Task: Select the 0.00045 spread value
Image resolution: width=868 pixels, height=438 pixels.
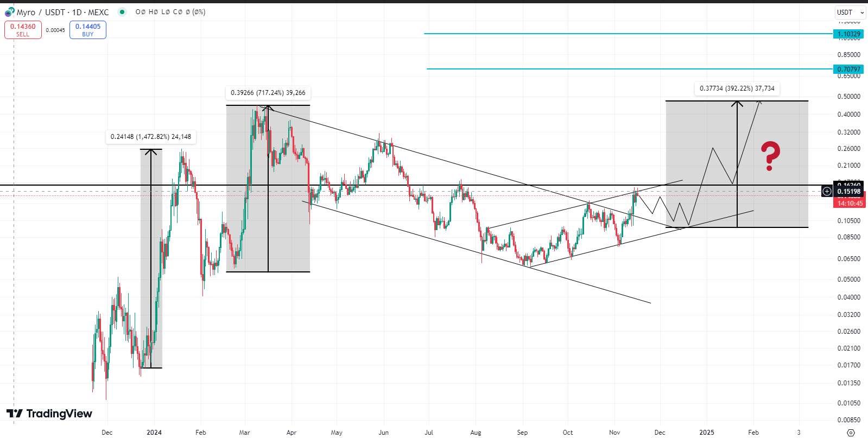Action: [55, 30]
